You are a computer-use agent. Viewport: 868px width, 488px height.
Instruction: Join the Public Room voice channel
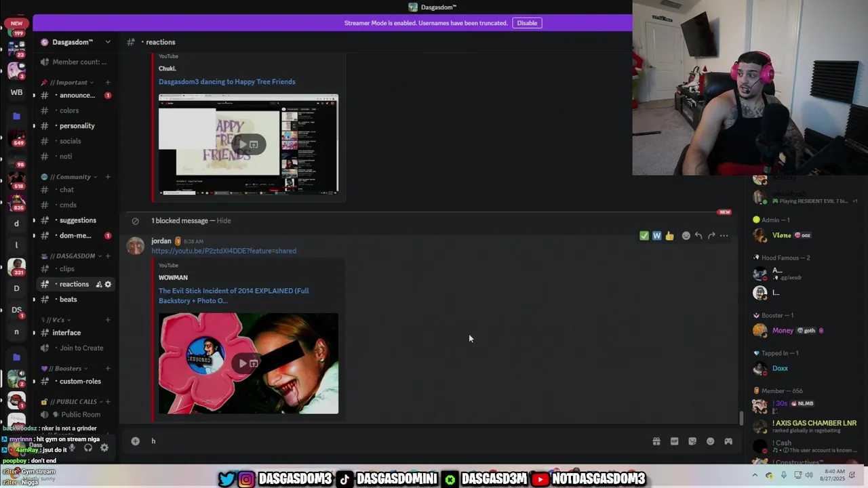point(76,415)
